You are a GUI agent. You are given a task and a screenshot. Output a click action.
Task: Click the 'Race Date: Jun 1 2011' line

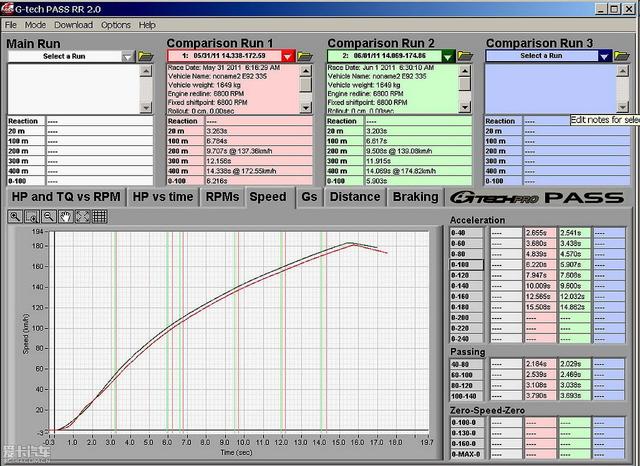(x=381, y=68)
